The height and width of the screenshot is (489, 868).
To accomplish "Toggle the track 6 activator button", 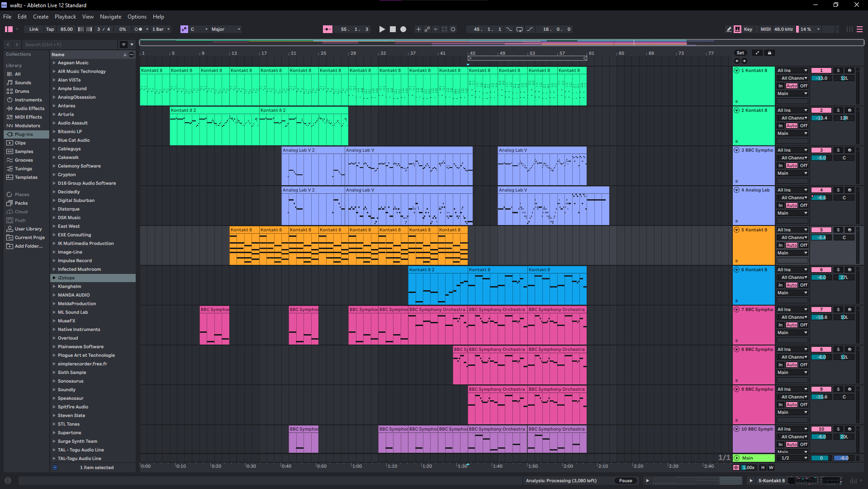I will tap(821, 270).
